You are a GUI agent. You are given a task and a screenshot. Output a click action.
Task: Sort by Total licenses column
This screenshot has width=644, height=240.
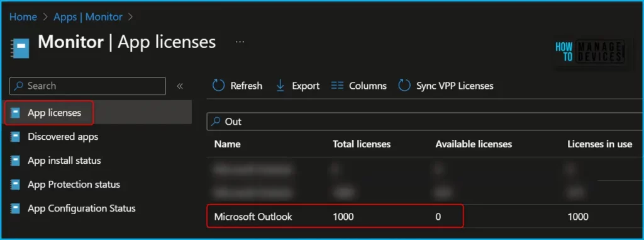point(362,144)
